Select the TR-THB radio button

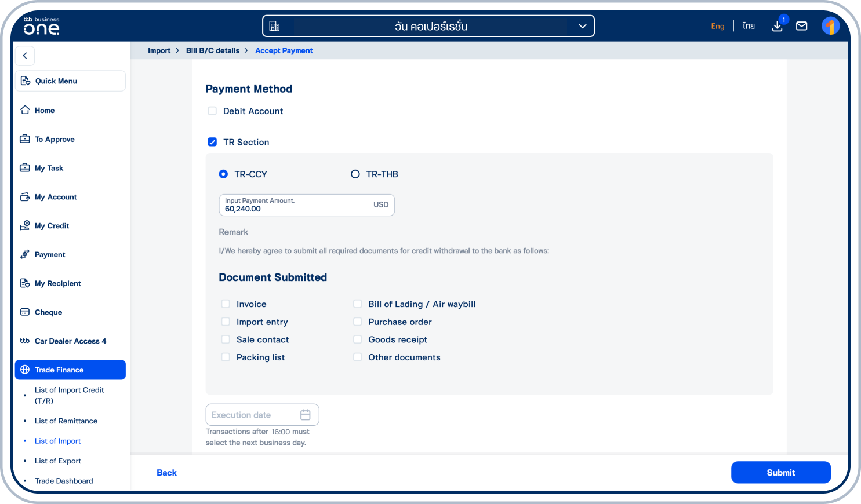click(x=355, y=173)
